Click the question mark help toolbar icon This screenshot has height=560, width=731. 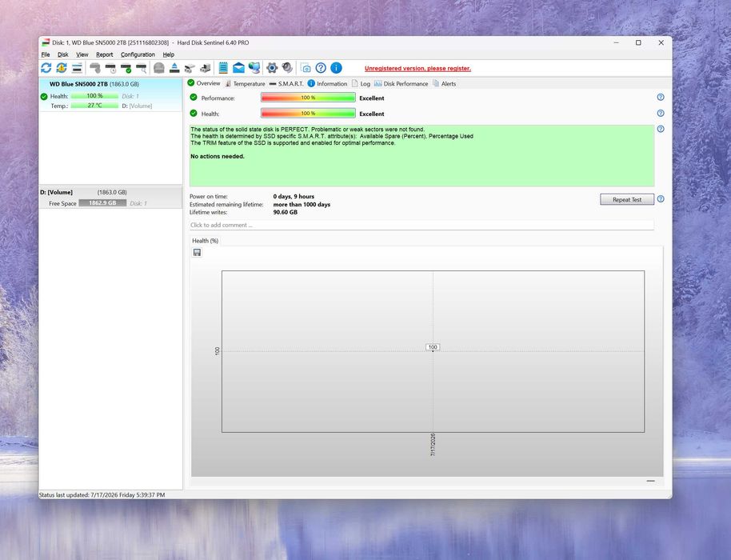321,68
